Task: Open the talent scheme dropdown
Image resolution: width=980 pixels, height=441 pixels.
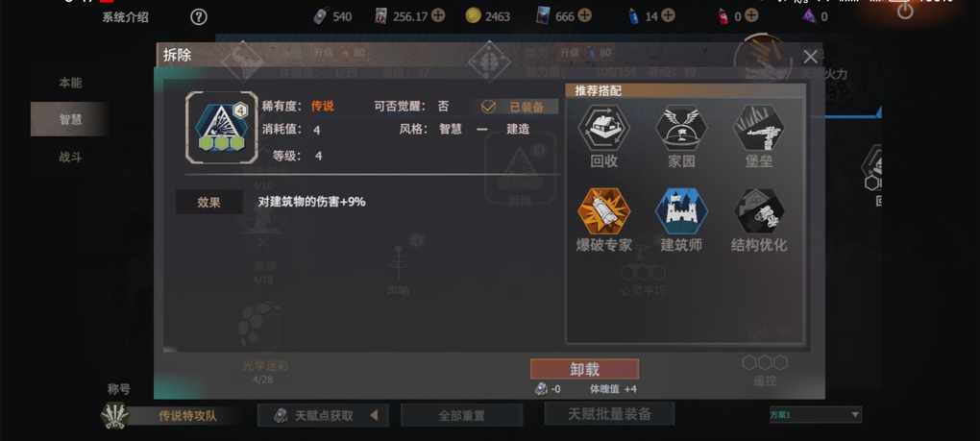Action: pos(815,414)
